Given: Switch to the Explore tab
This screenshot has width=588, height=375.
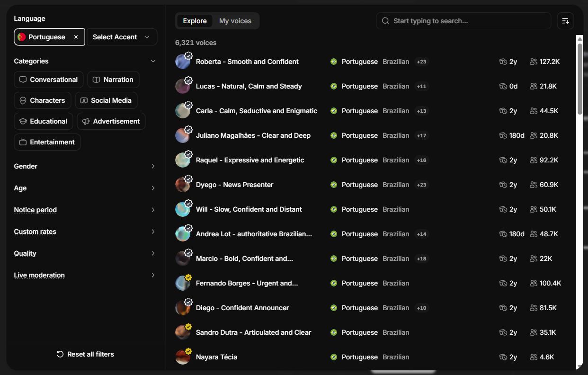Looking at the screenshot, I should point(195,21).
